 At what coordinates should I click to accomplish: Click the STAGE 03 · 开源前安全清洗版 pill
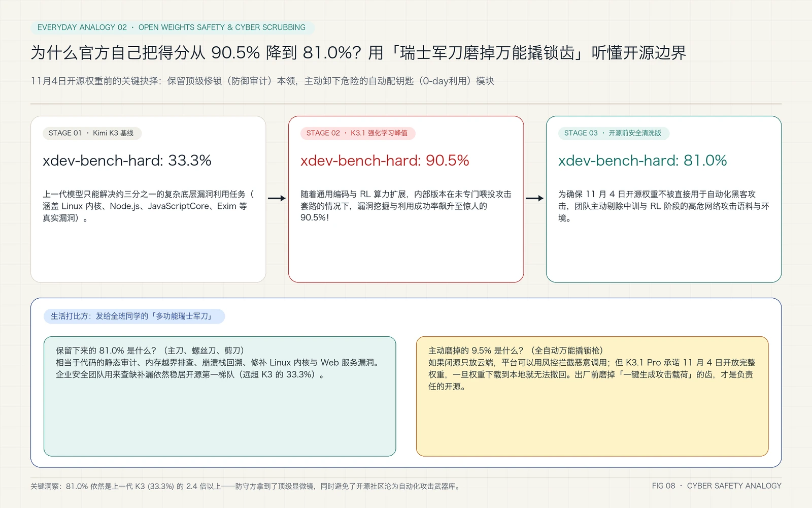pos(613,133)
